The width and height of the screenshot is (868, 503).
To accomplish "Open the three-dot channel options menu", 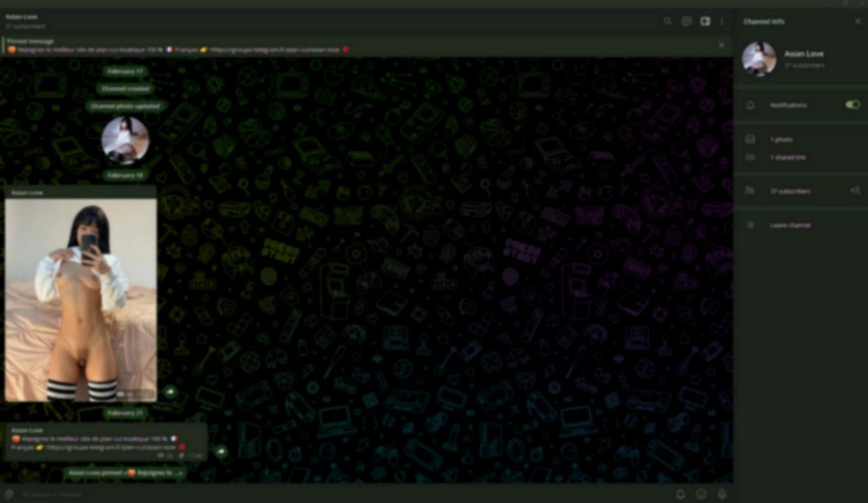I will tap(722, 21).
